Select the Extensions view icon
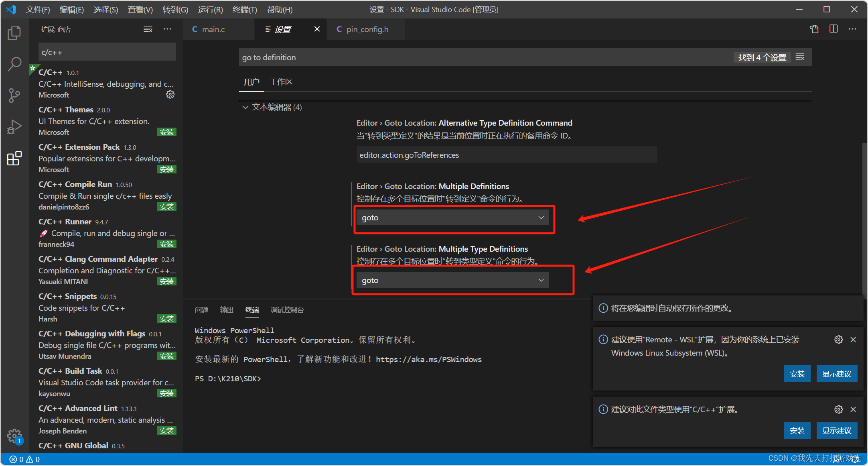Viewport: 868px width, 466px height. (x=14, y=158)
